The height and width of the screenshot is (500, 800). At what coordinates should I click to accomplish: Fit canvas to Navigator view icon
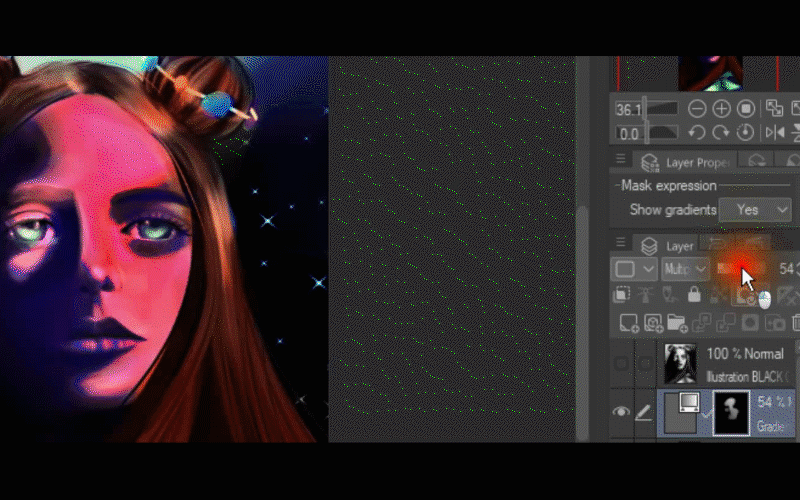click(774, 109)
